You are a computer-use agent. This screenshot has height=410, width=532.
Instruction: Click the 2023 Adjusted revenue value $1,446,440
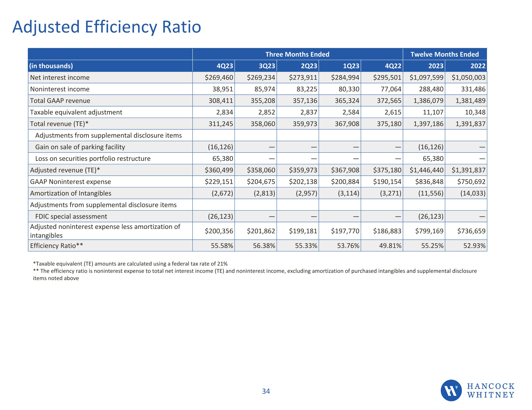pyautogui.click(x=426, y=170)
